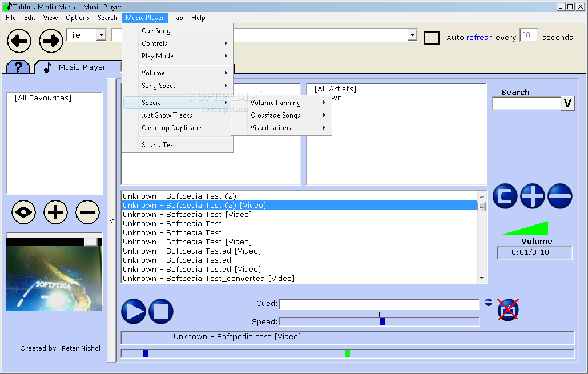Viewport: 588px width, 374px height.
Task: Click the track list scroll up arrow
Action: [482, 196]
